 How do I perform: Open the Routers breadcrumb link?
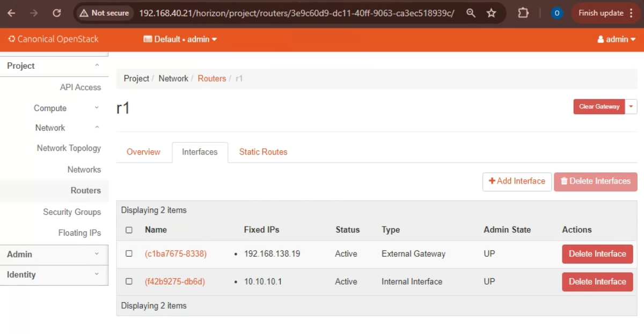pyautogui.click(x=211, y=78)
